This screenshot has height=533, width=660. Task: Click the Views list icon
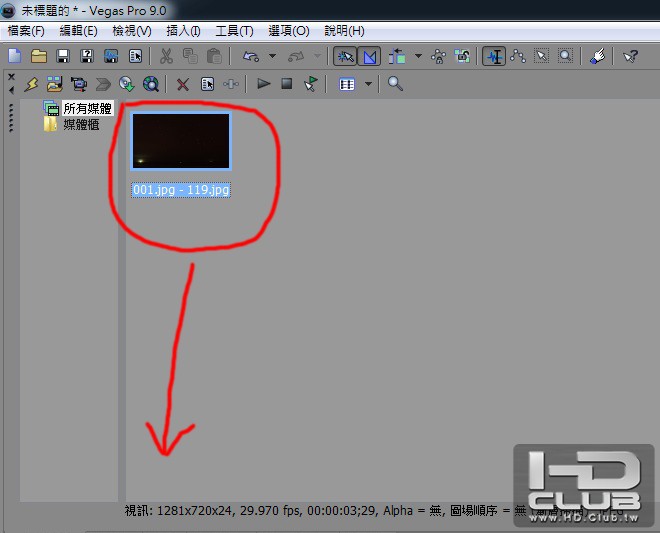click(x=347, y=84)
